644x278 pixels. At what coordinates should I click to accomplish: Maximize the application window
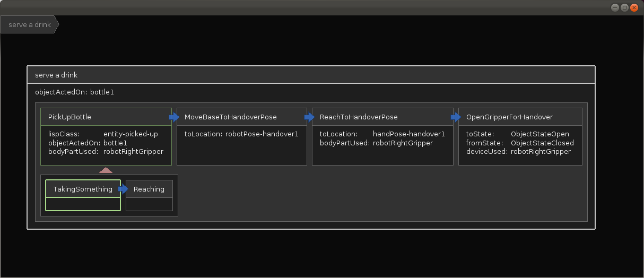tap(624, 7)
